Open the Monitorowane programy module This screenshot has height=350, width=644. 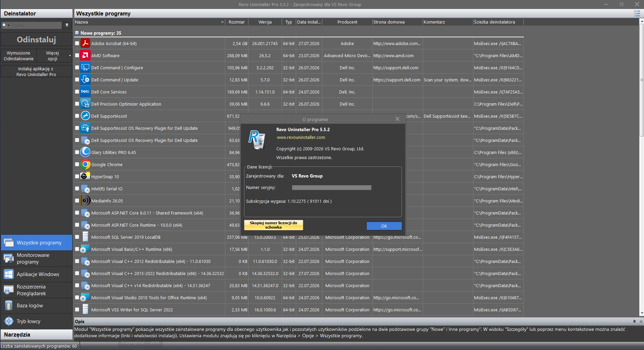point(37,259)
